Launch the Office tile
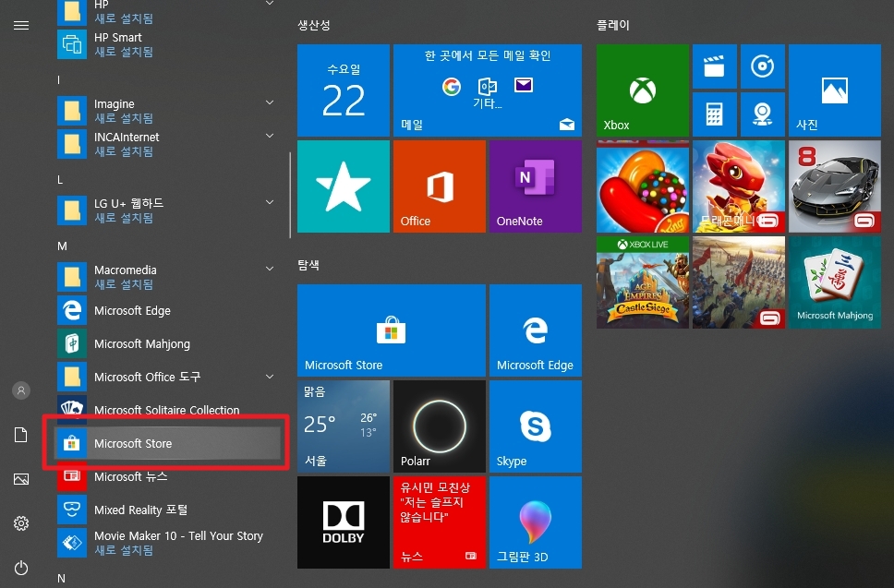This screenshot has height=588, width=894. click(x=439, y=186)
